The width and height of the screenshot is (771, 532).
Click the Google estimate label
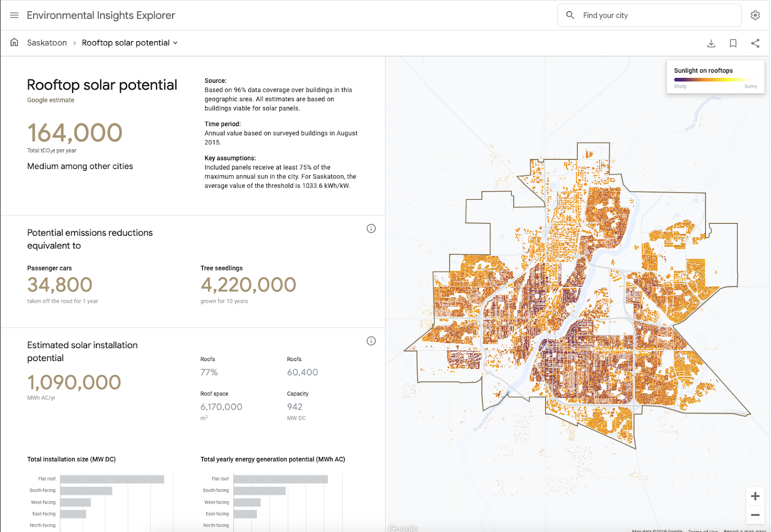click(51, 100)
